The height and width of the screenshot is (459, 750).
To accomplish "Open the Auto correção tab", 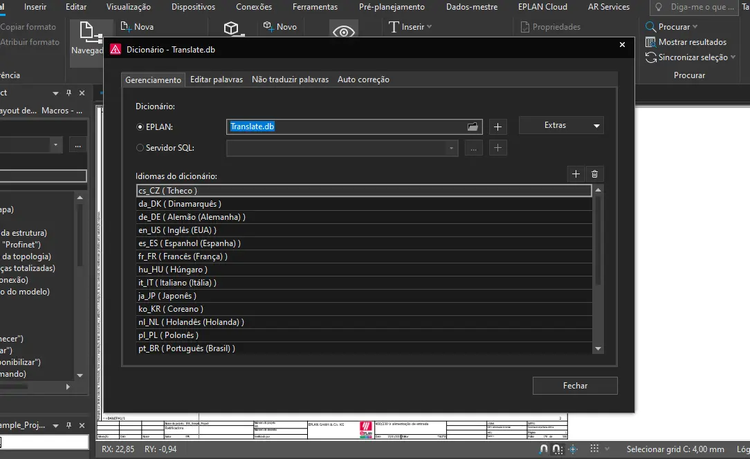I will (x=363, y=79).
